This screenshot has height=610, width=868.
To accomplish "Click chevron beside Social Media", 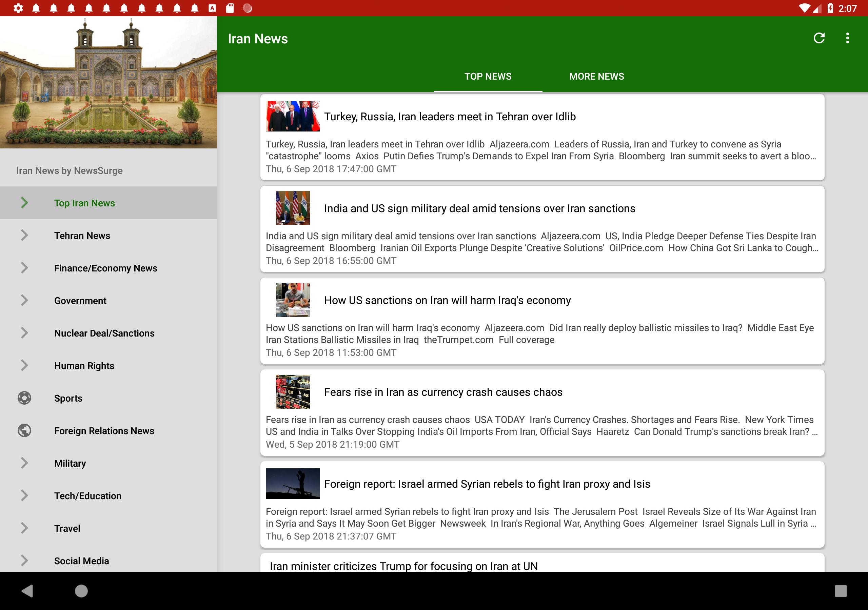I will (x=24, y=561).
